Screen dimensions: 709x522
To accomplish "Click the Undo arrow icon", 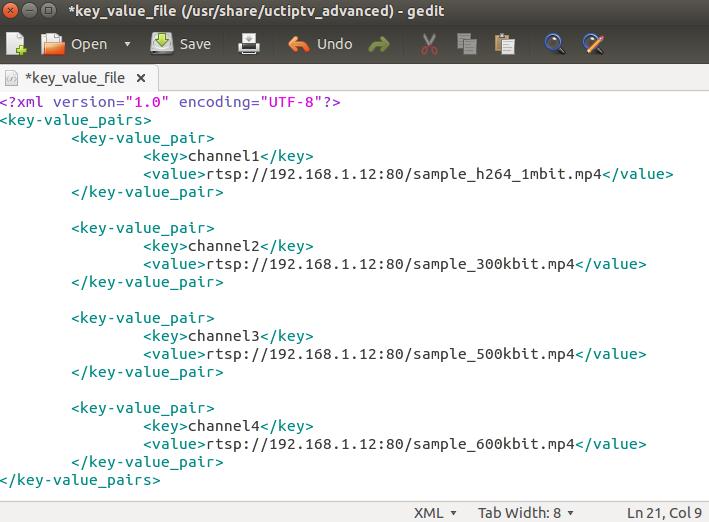I will 298,44.
